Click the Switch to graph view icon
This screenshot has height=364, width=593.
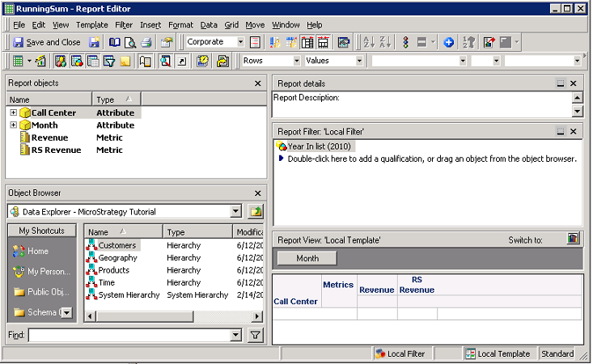click(574, 239)
